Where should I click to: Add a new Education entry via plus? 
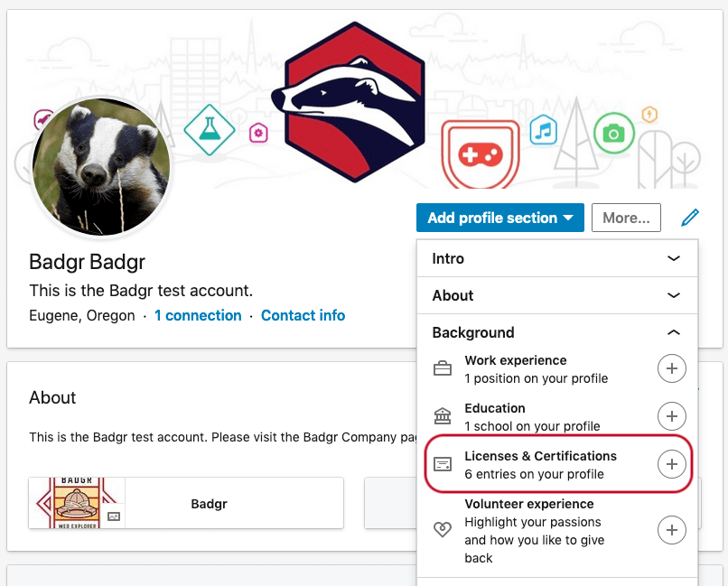[672, 416]
